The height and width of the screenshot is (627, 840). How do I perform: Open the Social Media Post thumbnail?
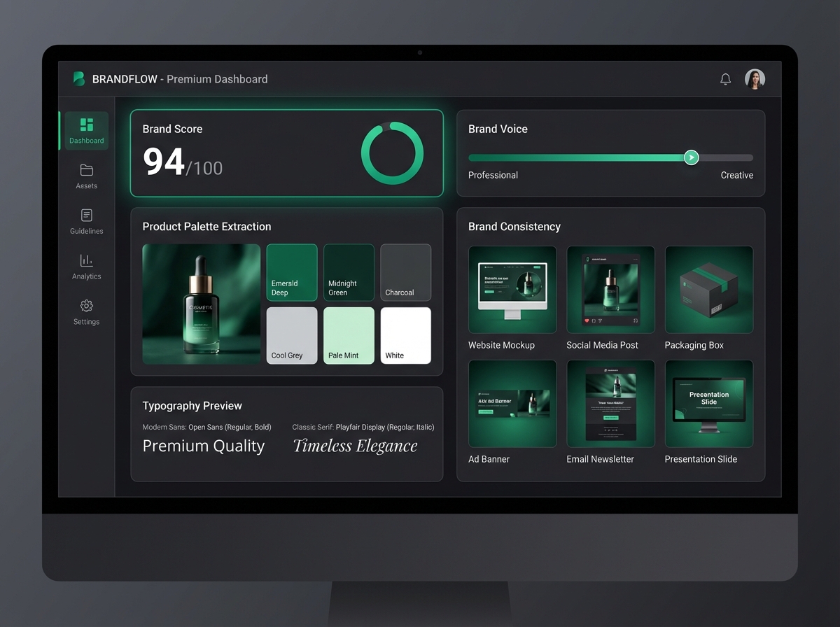610,289
